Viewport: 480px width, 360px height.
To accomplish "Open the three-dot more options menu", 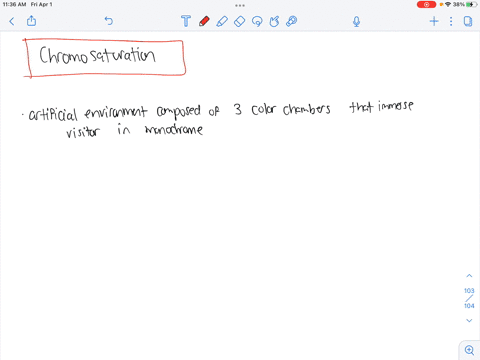I will click(x=451, y=21).
